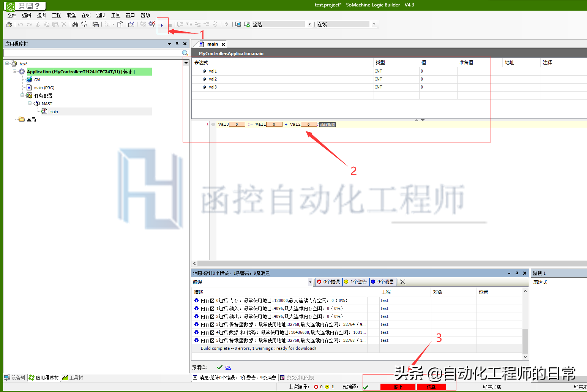Image resolution: width=587 pixels, height=392 pixels.
Task: Select main (PRG) in the application tree
Action: [44, 88]
